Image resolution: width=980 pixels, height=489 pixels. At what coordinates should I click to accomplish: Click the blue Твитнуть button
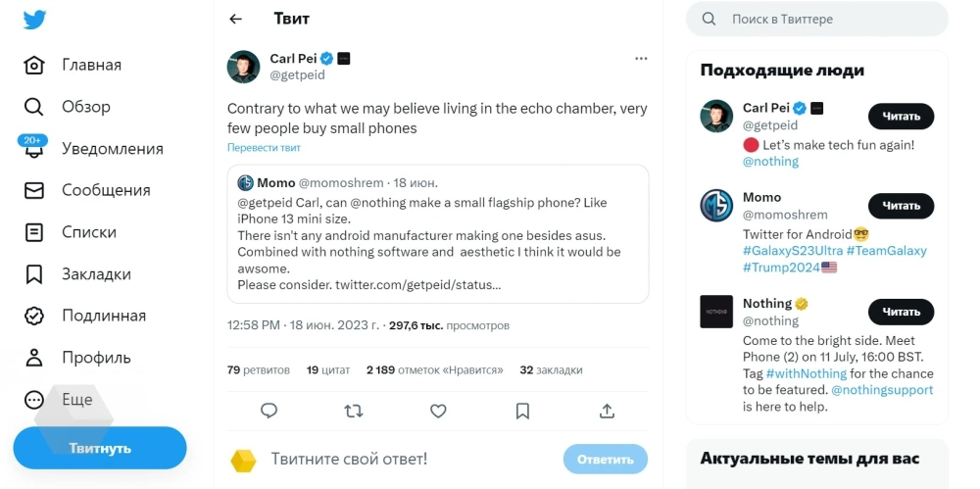100,448
